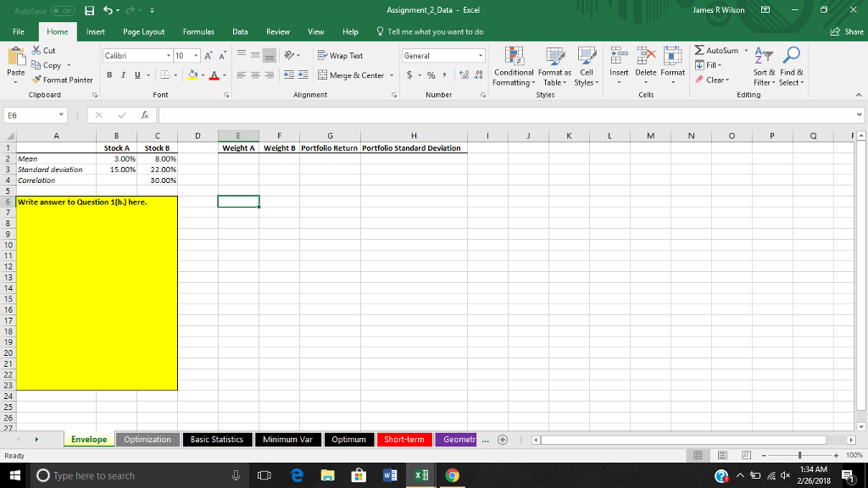
Task: Click the formula bar input
Action: coord(507,115)
